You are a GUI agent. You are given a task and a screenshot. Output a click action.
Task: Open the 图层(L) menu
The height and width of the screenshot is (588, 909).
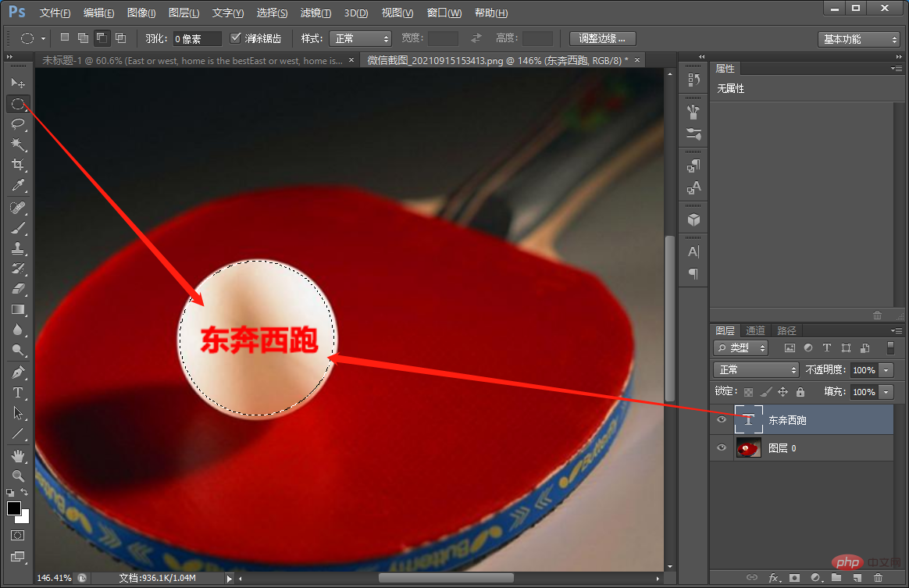(x=184, y=12)
